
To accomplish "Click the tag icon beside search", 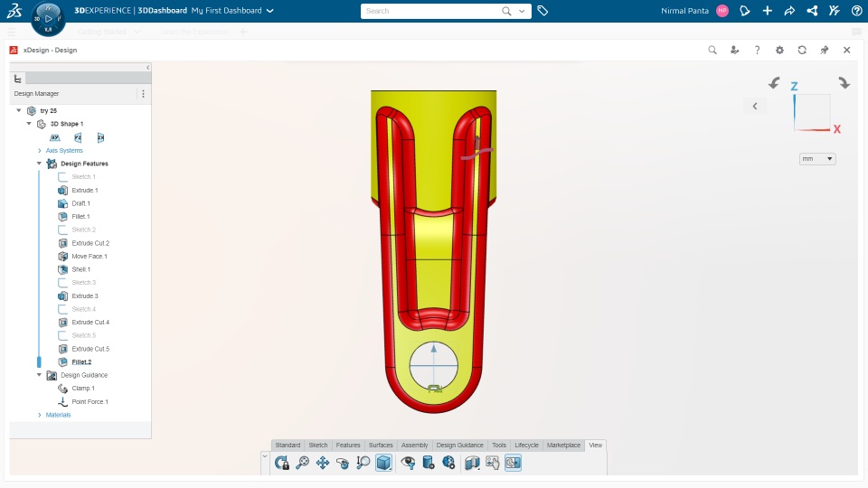I will (542, 11).
